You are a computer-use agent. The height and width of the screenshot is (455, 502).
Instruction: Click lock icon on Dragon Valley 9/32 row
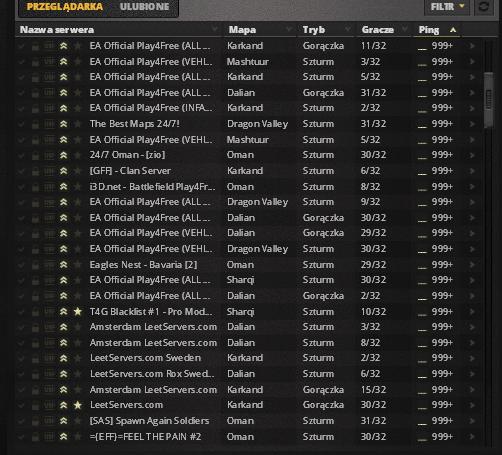click(x=35, y=202)
